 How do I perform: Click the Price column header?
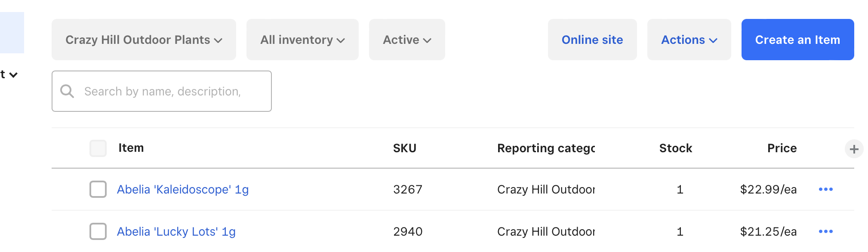[782, 148]
